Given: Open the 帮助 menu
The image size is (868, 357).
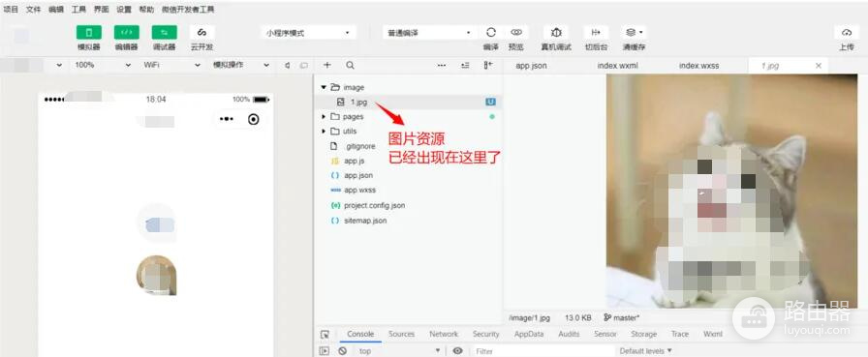Looking at the screenshot, I should [x=146, y=10].
